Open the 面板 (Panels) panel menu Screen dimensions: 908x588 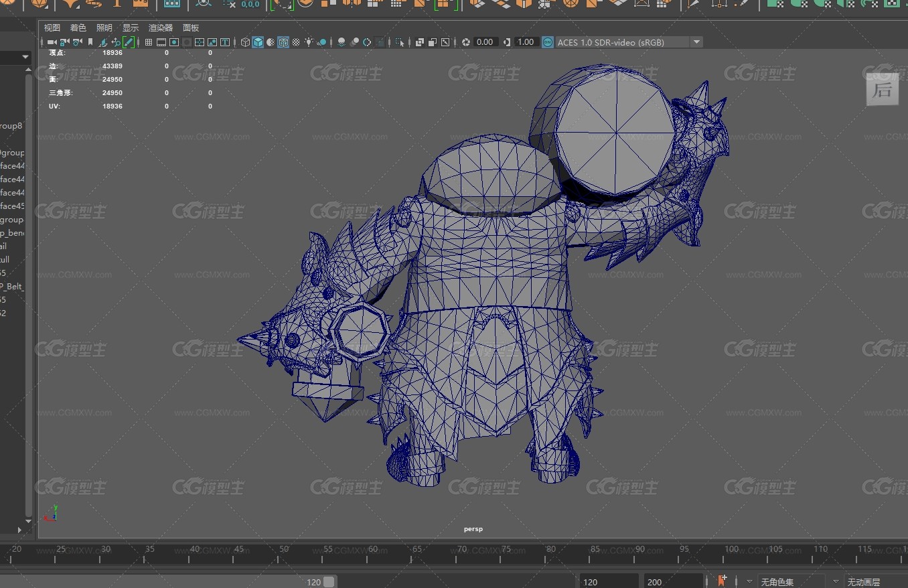[191, 28]
